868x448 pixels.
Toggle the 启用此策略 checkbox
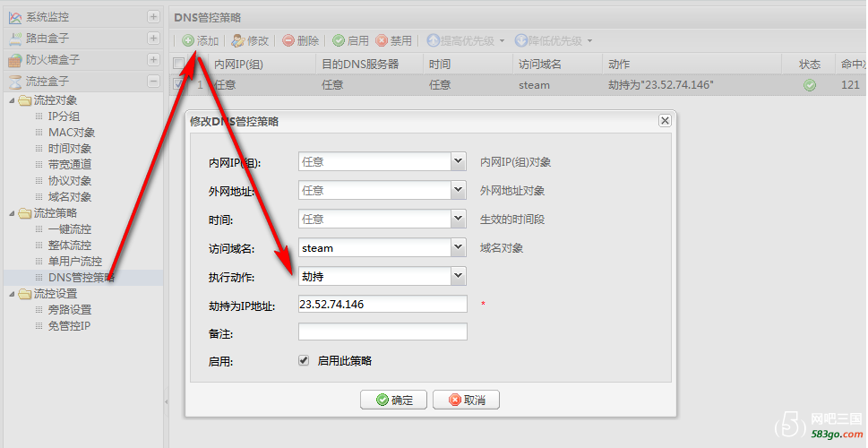coord(304,360)
